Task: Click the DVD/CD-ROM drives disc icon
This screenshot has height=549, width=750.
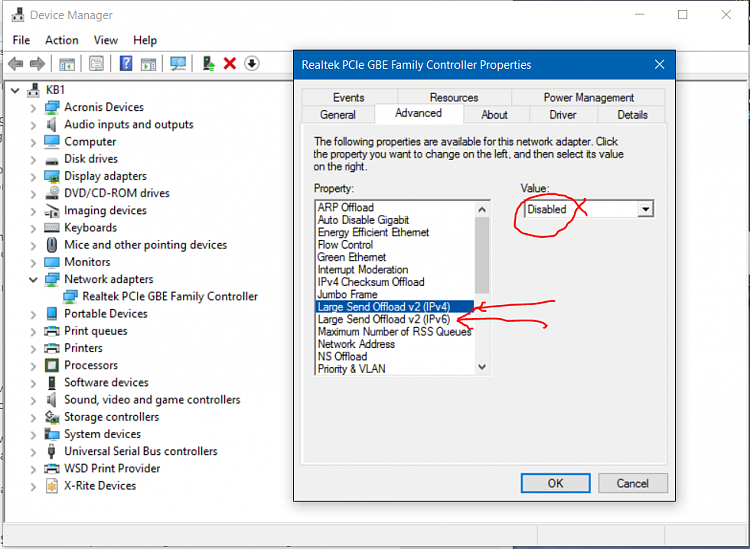Action: click(52, 193)
